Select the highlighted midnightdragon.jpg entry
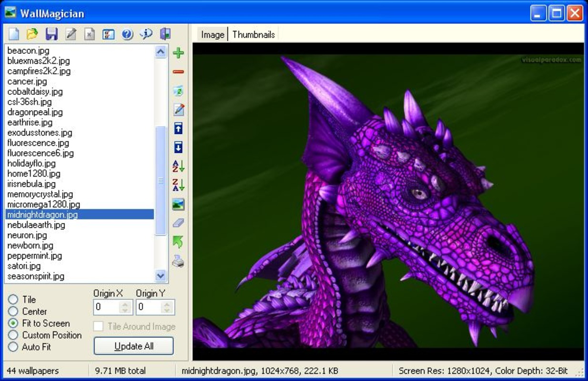This screenshot has height=381, width=588. coord(80,215)
